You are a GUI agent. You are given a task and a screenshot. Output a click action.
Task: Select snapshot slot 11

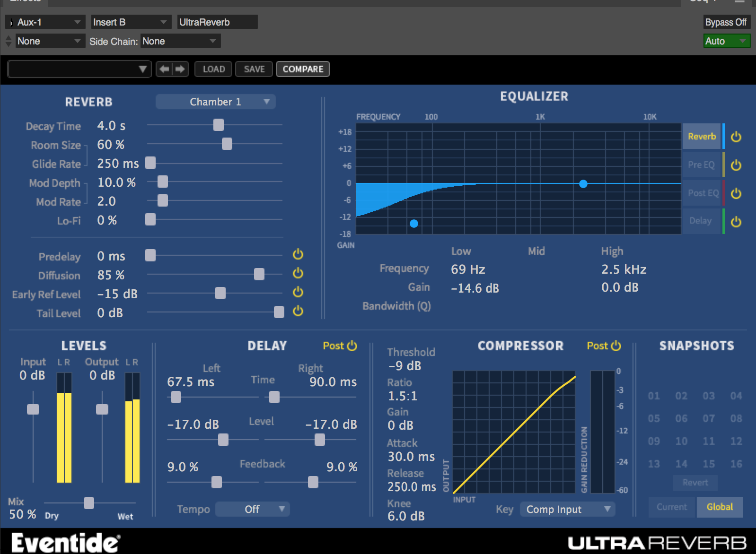point(709,441)
